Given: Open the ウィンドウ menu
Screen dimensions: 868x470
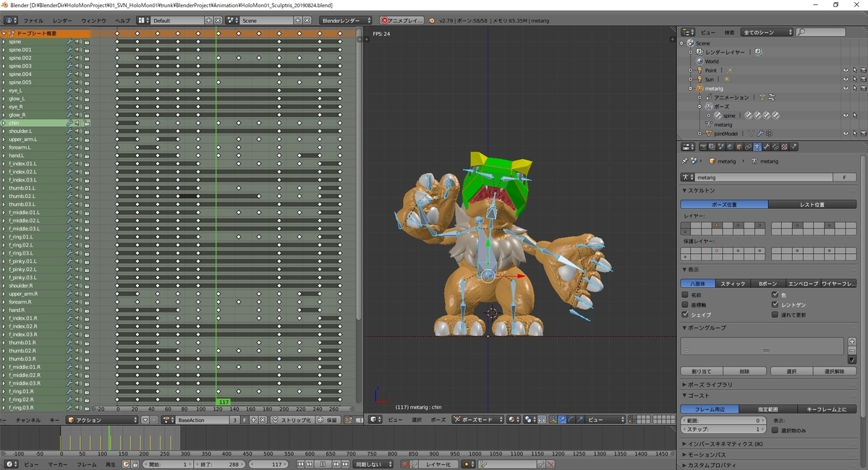Looking at the screenshot, I should tap(93, 20).
